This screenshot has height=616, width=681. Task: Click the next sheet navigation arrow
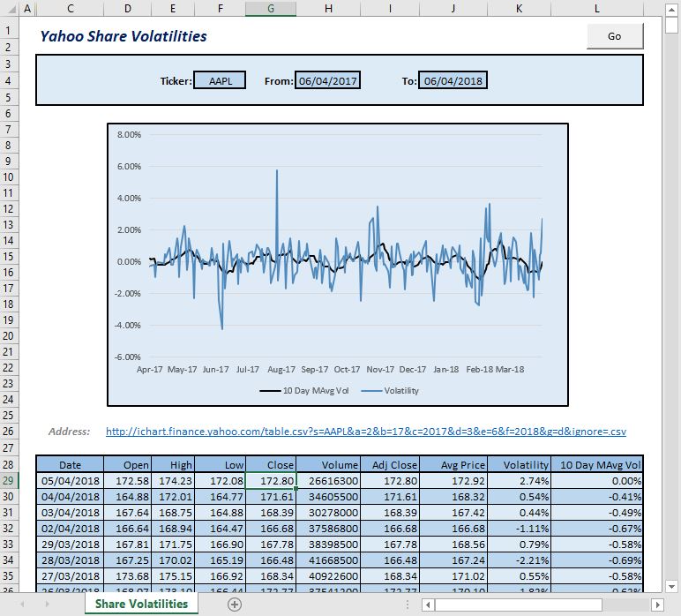[x=47, y=604]
